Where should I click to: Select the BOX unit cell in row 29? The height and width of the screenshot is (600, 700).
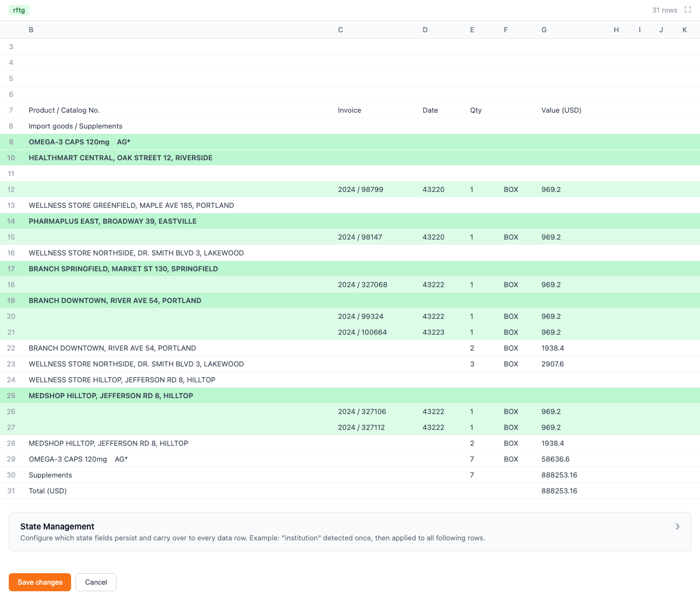tap(511, 459)
